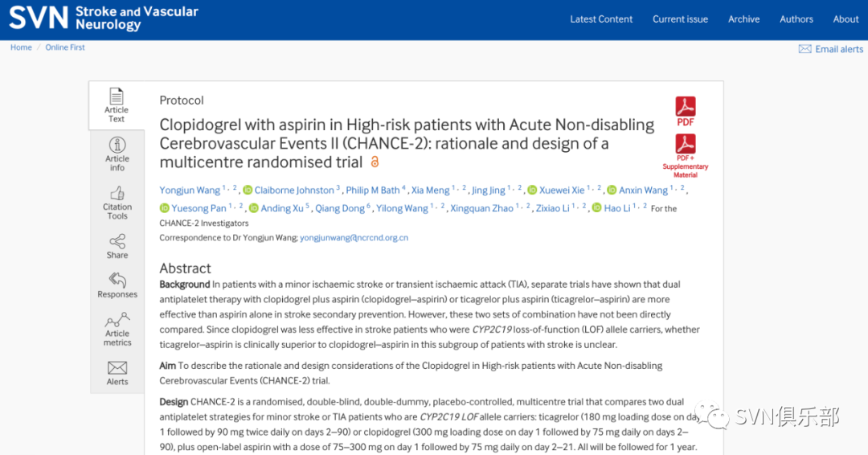
Task: Click 'CHANCE-2 Investigators' text
Action: 204,223
